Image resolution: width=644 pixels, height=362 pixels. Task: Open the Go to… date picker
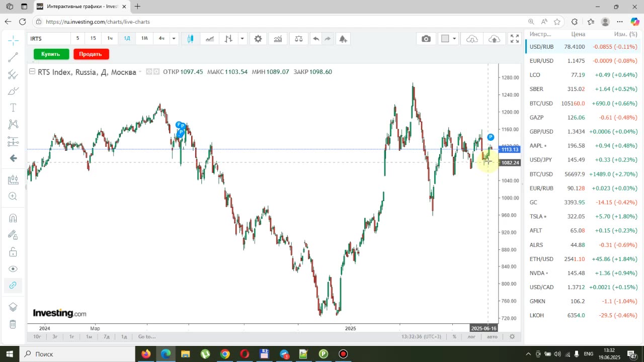[147, 337]
